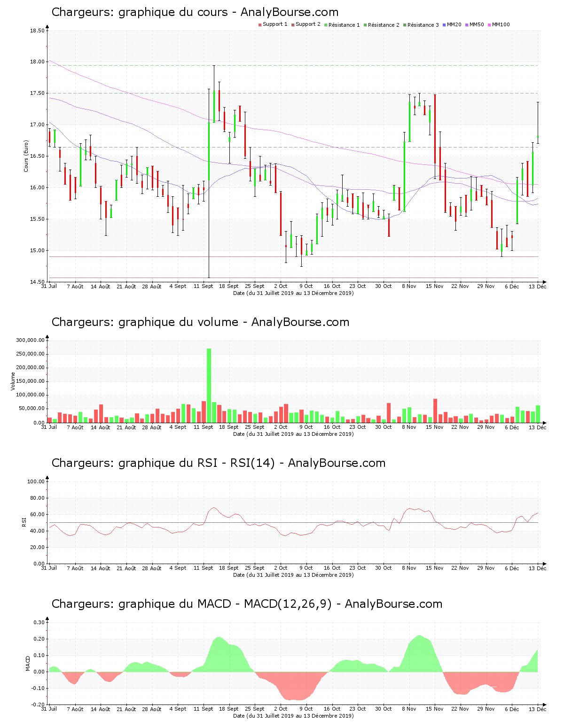Click the -0.10 MACD axis value

pos(38,689)
